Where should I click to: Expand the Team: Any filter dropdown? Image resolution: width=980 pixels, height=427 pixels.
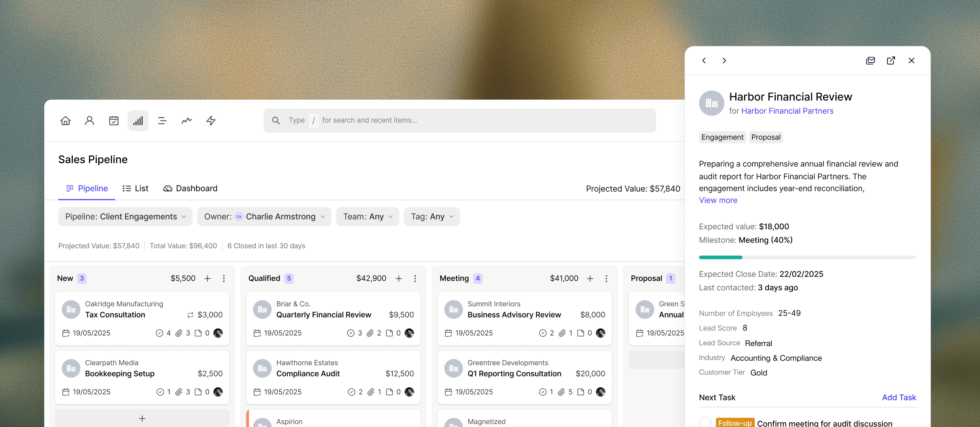[x=367, y=216]
